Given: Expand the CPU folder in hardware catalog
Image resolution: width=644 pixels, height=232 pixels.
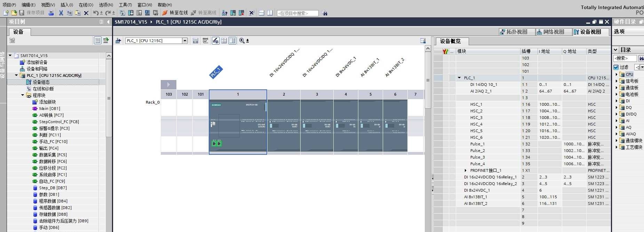Looking at the screenshot, I should (617, 74).
